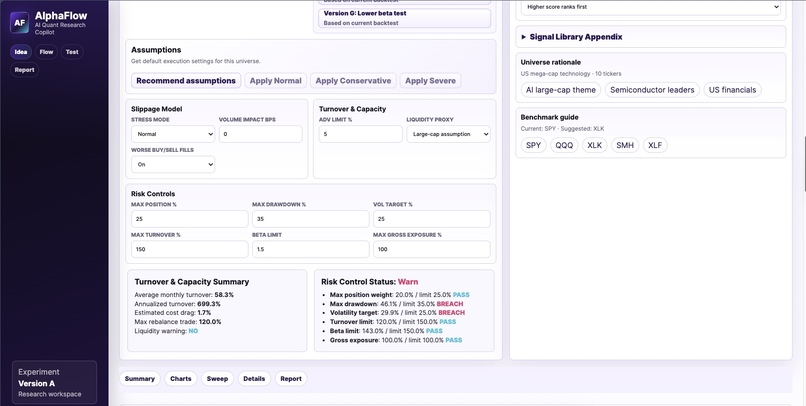Choose XLF benchmark chip
This screenshot has height=406, width=806.
pos(655,145)
